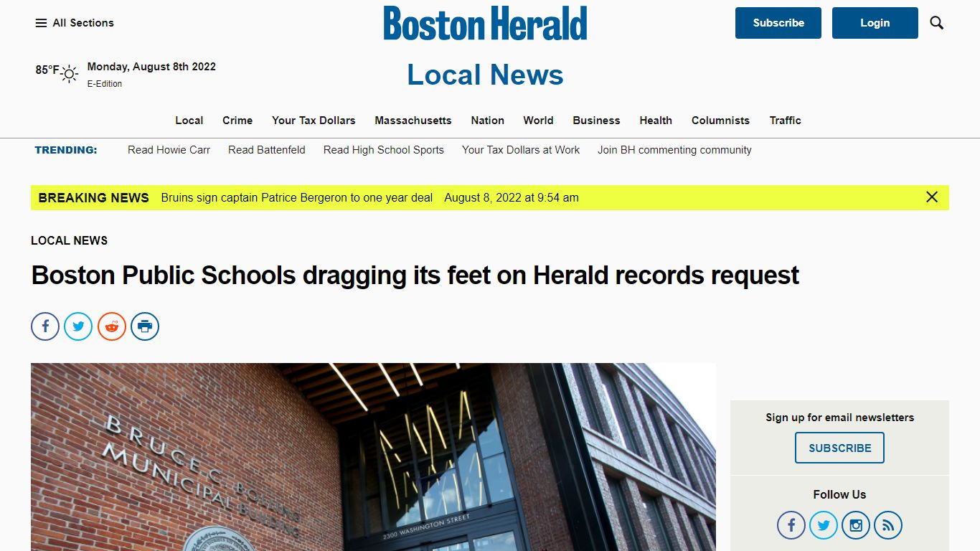
Task: Open the Traffic section
Action: click(786, 121)
